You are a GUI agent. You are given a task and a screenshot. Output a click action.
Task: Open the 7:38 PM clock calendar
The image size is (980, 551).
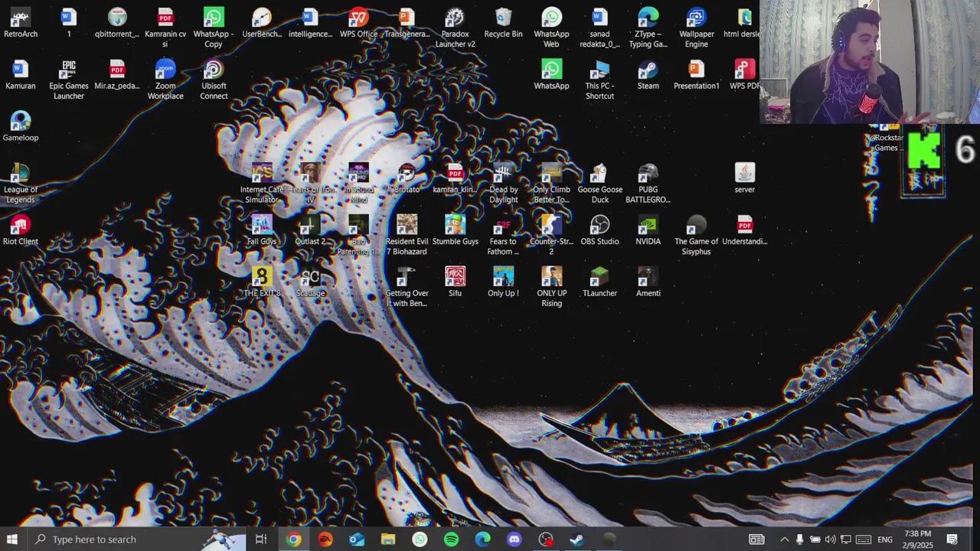[x=917, y=540]
